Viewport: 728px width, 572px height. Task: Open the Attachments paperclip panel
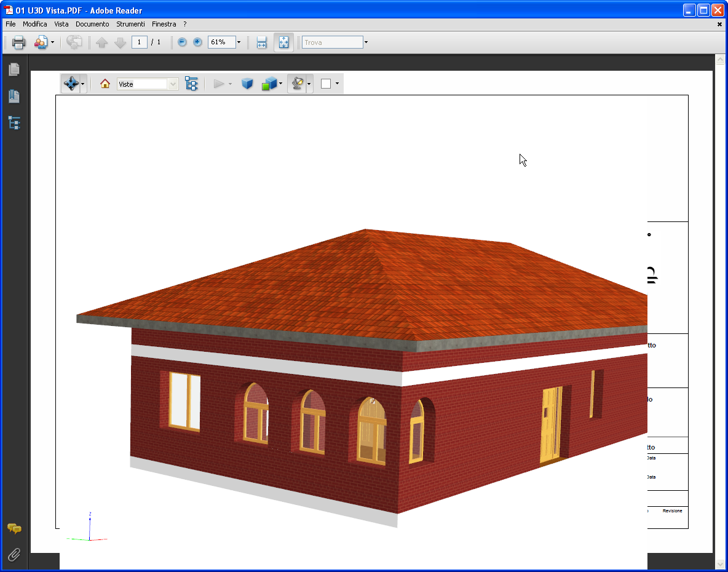tap(14, 554)
